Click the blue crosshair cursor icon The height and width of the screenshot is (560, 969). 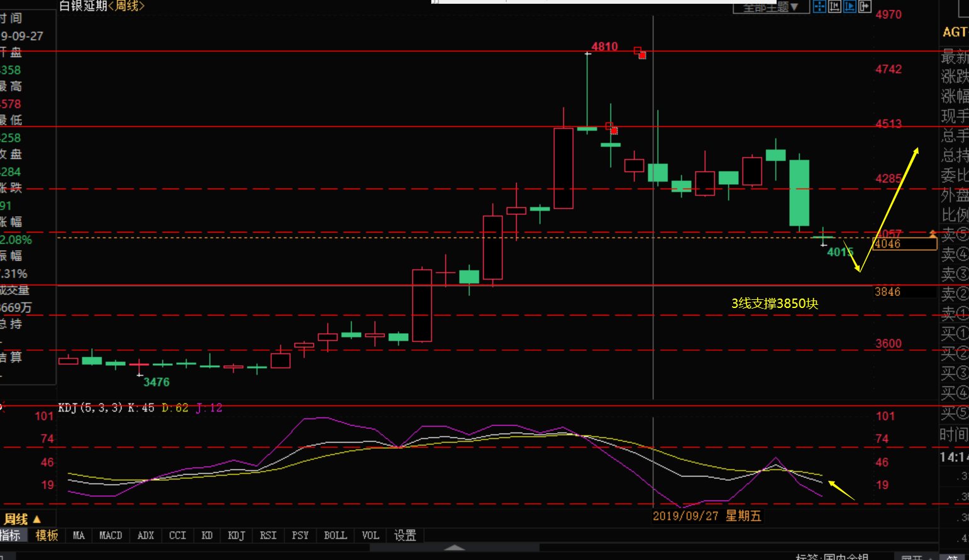[819, 6]
